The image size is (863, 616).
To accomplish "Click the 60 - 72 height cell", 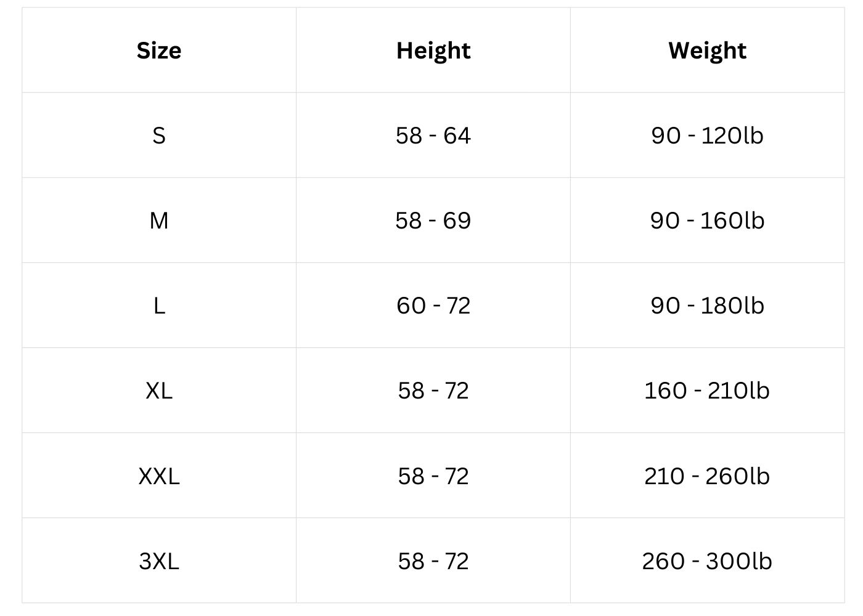I will (433, 306).
